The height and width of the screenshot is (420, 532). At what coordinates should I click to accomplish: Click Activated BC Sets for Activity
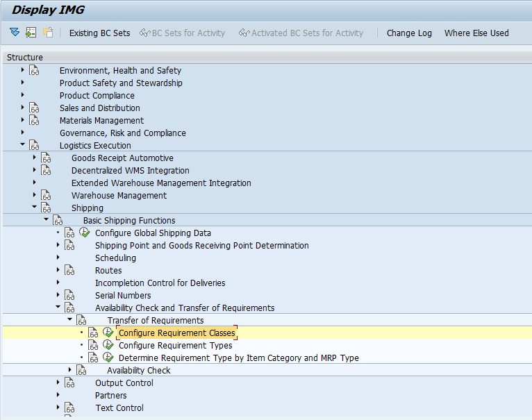(301, 33)
